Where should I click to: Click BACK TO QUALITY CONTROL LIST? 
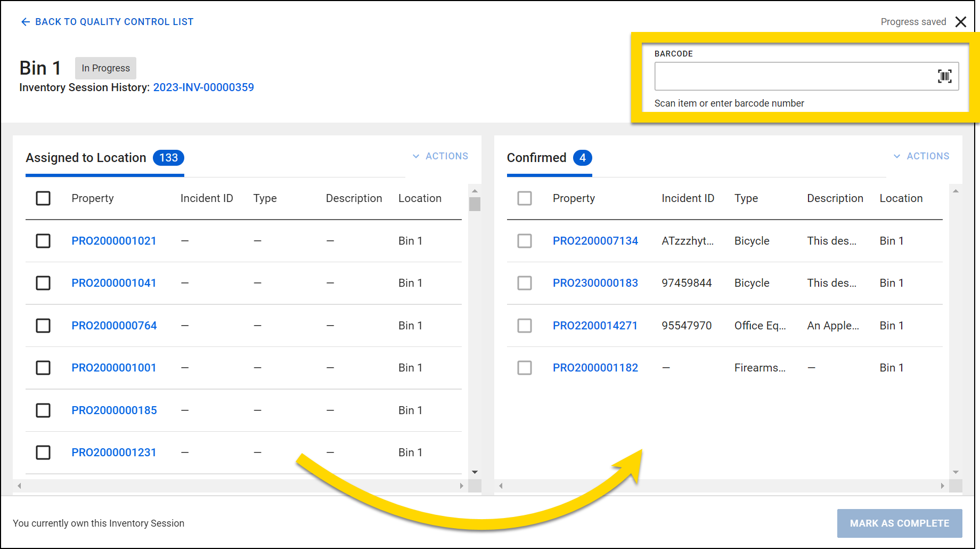[114, 21]
